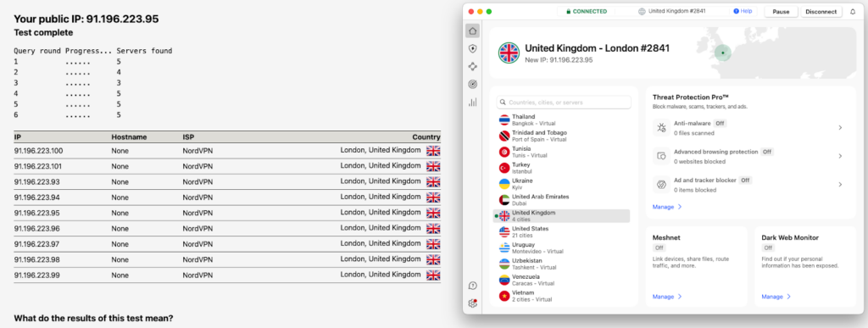Viewport: 868px width, 328px height.
Task: Open the Dark Web Monitor target icon
Action: pyautogui.click(x=472, y=84)
